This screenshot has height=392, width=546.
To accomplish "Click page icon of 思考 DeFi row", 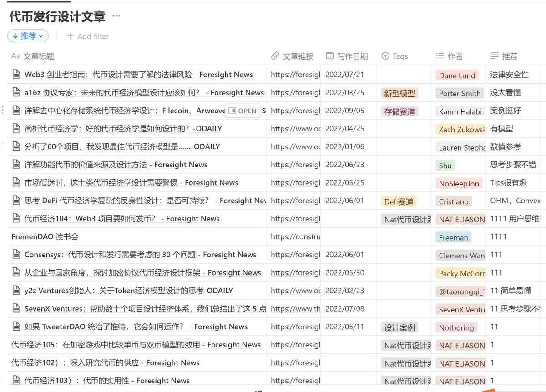I will pos(16,201).
